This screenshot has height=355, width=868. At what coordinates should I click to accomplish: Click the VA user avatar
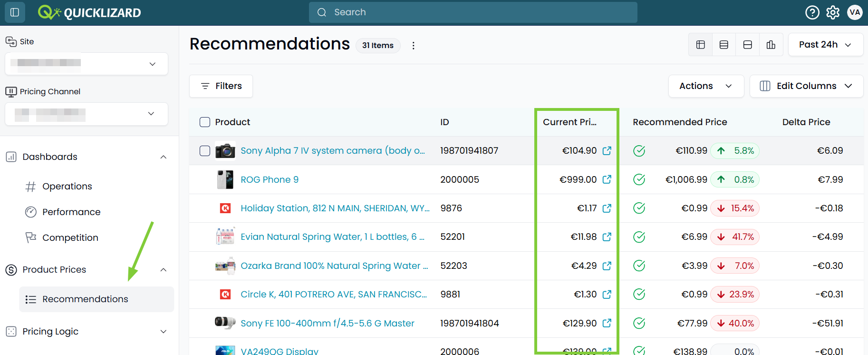[x=855, y=12]
